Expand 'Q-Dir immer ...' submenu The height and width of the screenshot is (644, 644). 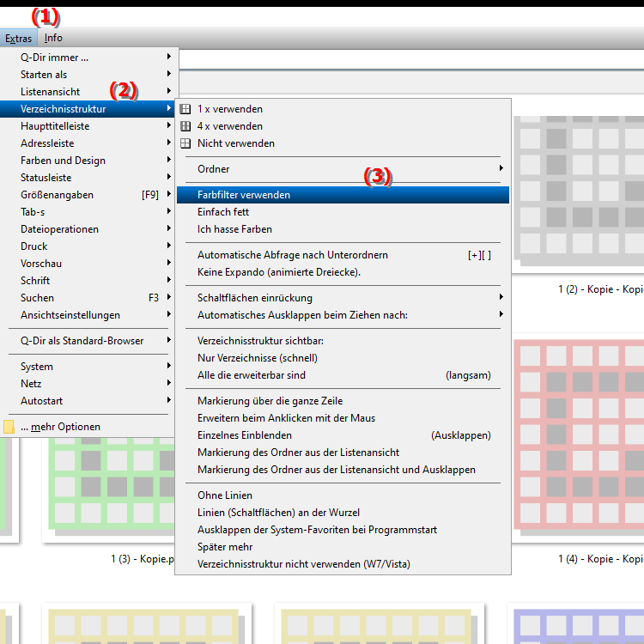click(87, 57)
